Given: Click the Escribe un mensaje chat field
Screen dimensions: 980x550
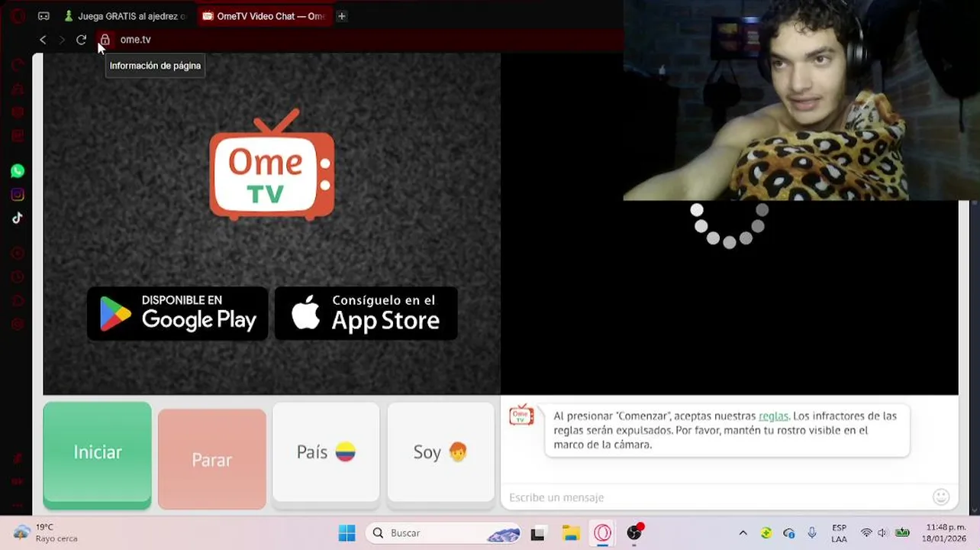Looking at the screenshot, I should point(716,497).
